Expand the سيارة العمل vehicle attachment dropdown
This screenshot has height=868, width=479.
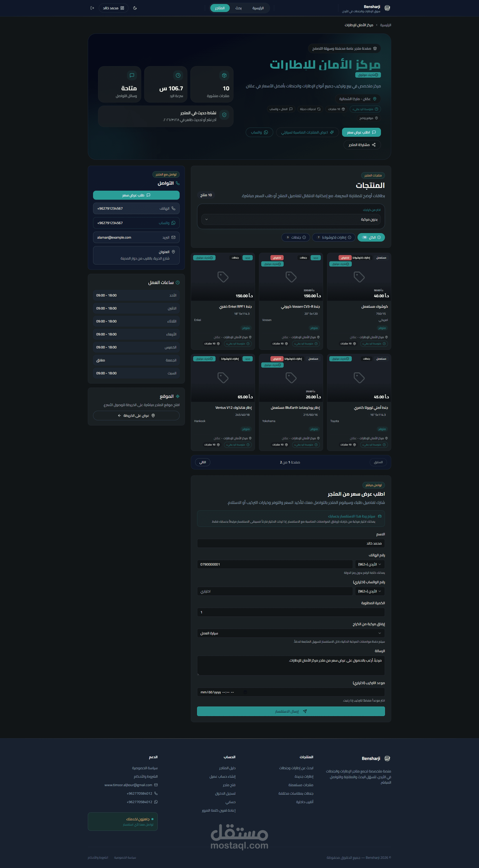point(291,633)
